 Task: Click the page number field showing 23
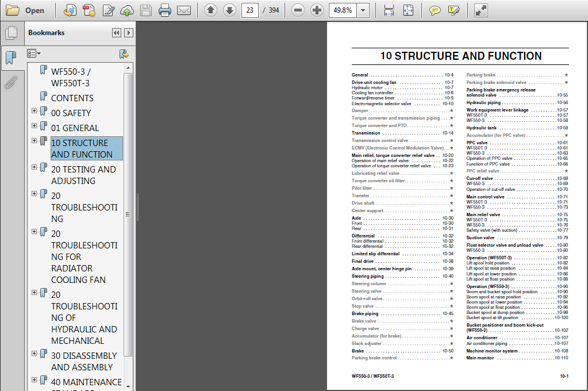[x=250, y=10]
